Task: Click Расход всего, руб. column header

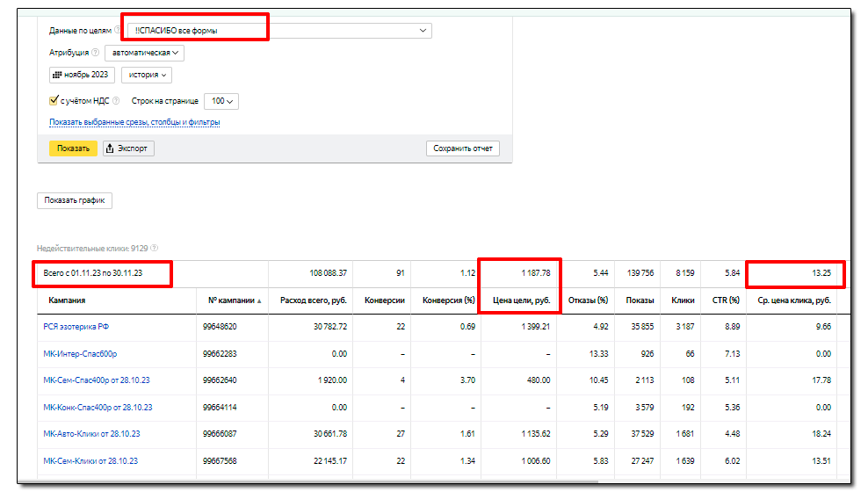Action: click(x=314, y=300)
